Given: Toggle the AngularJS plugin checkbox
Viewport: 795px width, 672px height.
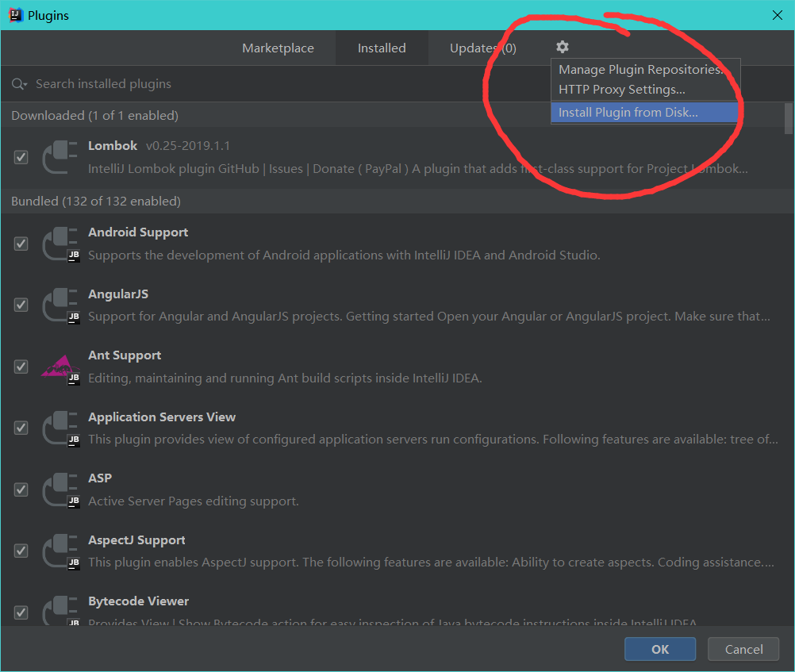Looking at the screenshot, I should point(21,305).
